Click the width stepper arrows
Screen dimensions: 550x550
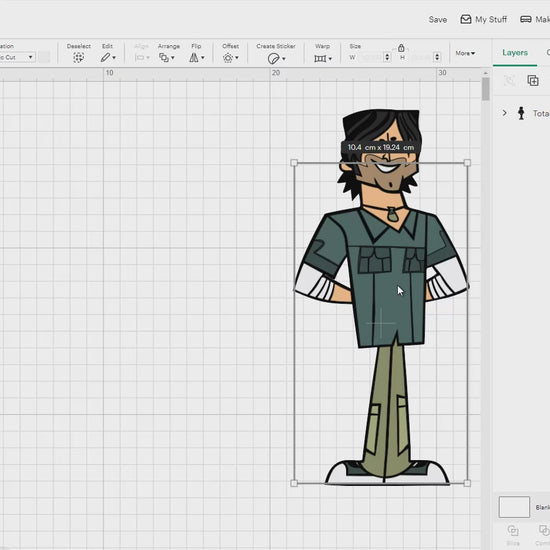387,57
